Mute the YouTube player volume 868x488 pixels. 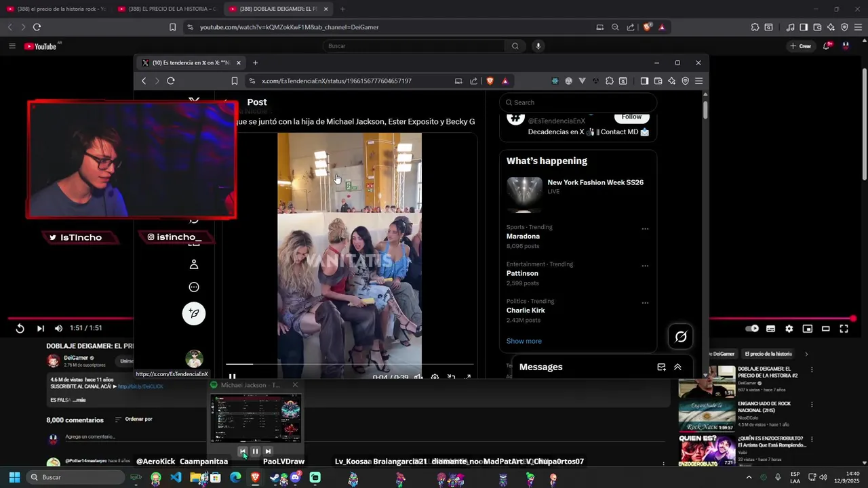click(x=58, y=329)
